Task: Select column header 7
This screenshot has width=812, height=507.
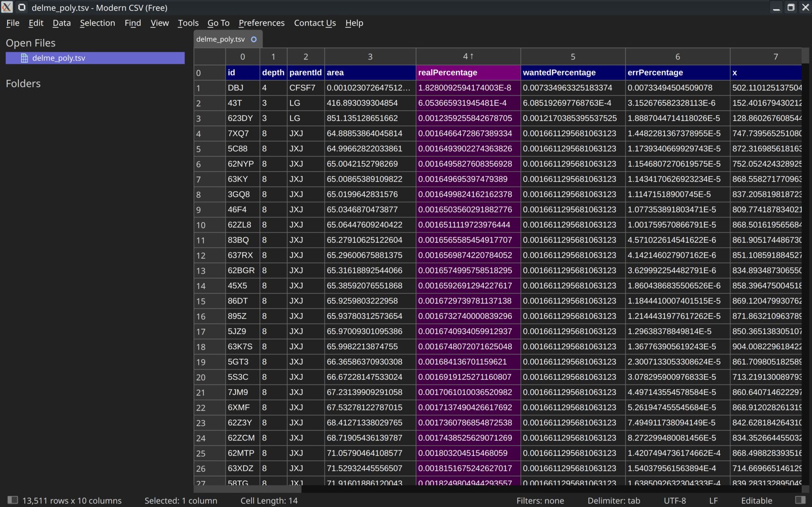Action: pos(766,57)
